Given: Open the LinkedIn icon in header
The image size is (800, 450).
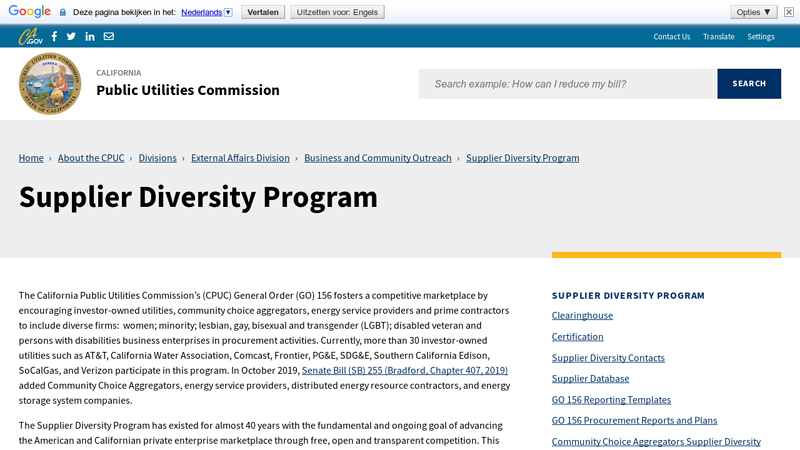Looking at the screenshot, I should pos(90,36).
